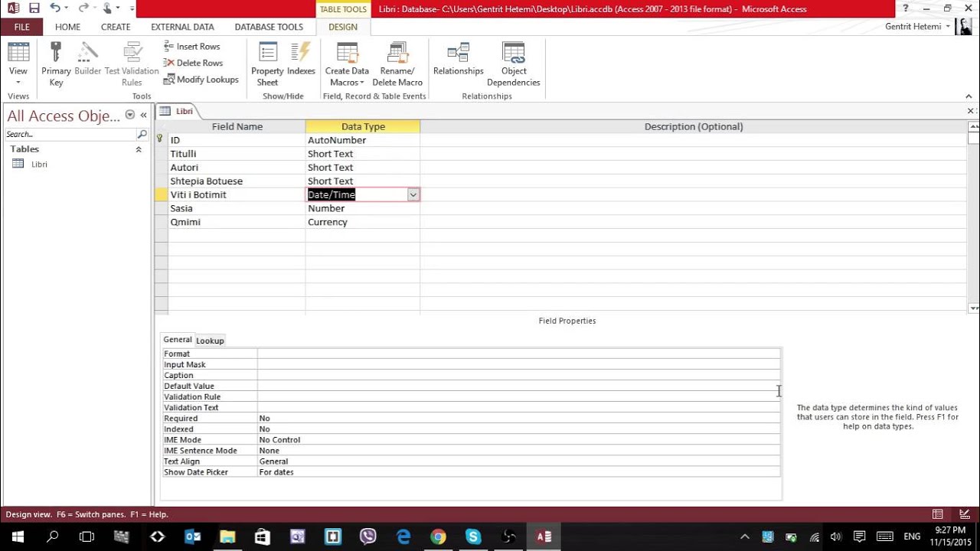Click the View datasheet icon

tap(18, 52)
